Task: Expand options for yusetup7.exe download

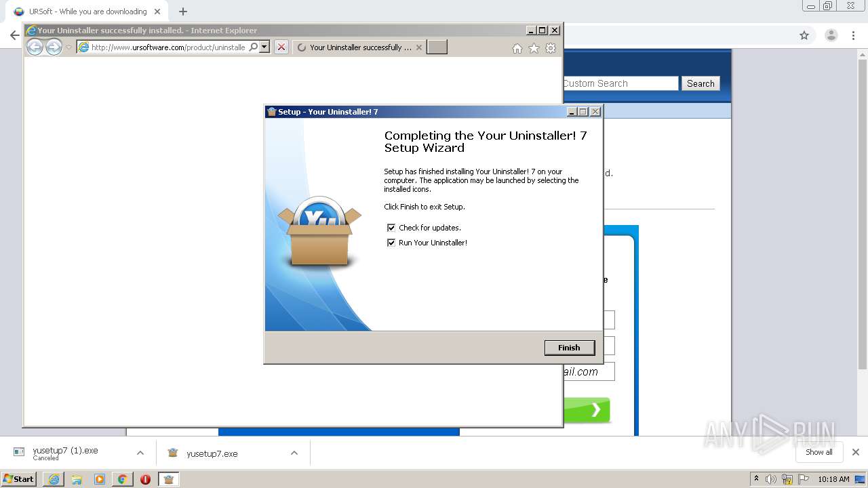Action: [294, 453]
